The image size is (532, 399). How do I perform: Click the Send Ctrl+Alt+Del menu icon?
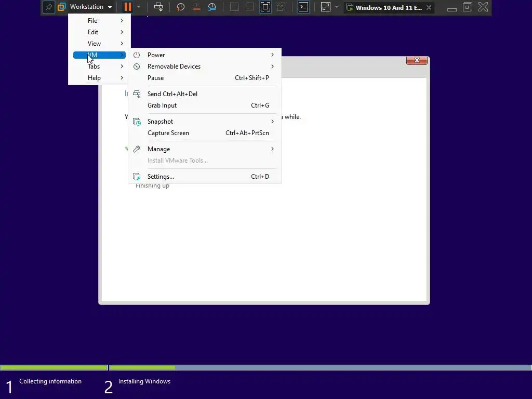137,94
